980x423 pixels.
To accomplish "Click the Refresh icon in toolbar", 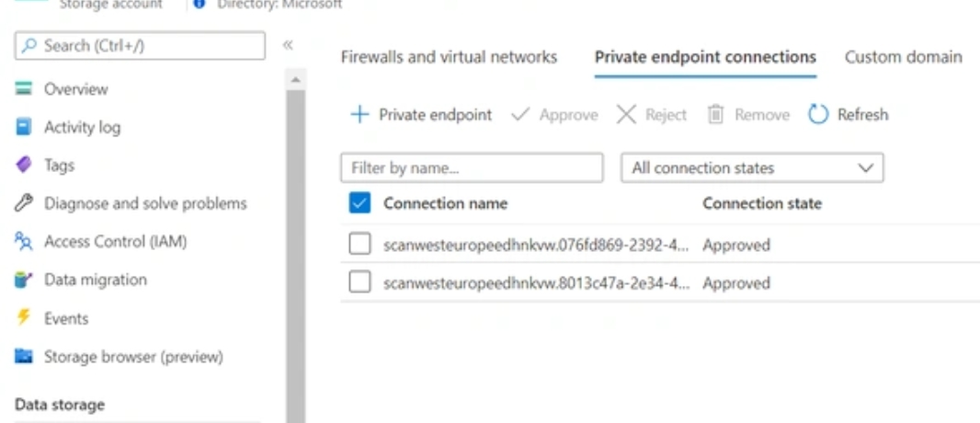I will [818, 115].
